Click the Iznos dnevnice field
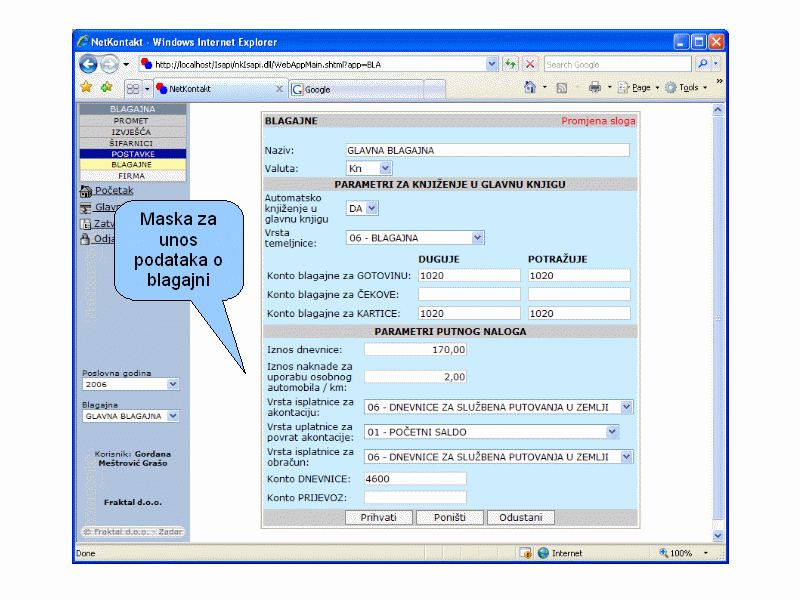The height and width of the screenshot is (600, 800). click(415, 349)
